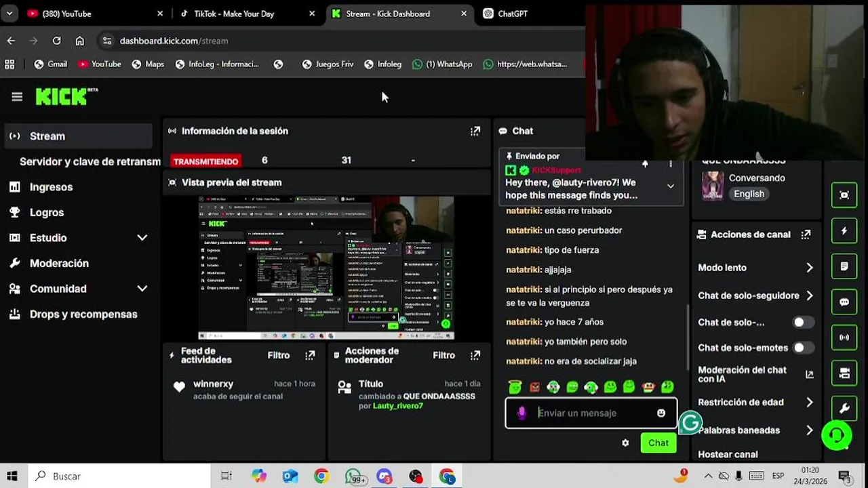This screenshot has height=488, width=868.
Task: Click the wrench icon in right toolbar
Action: coord(844,408)
